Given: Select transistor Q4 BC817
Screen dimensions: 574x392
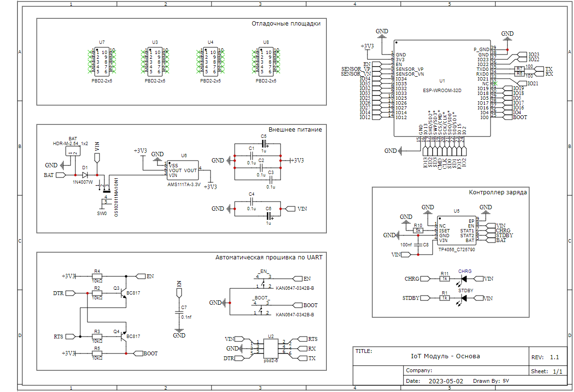Looking at the screenshot, I should (x=123, y=337).
